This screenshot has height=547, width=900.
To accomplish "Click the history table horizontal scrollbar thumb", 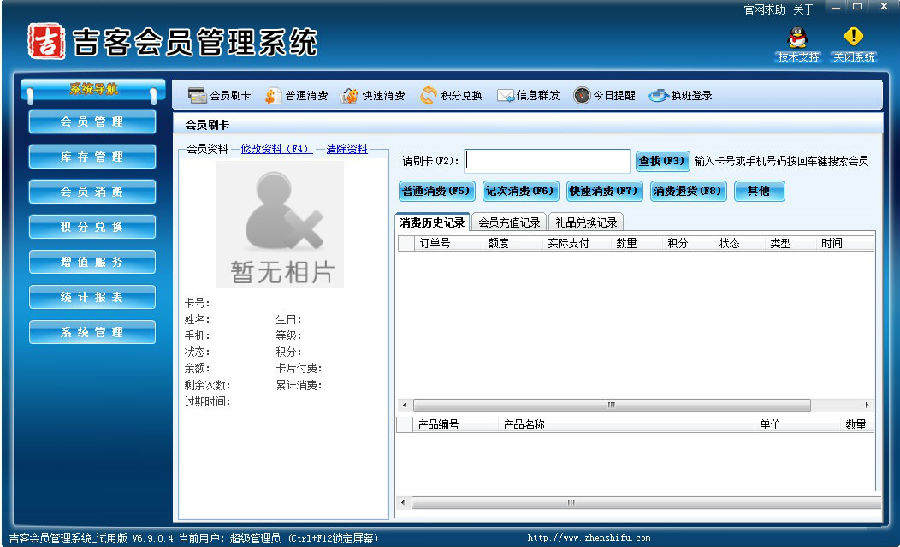I will (611, 405).
